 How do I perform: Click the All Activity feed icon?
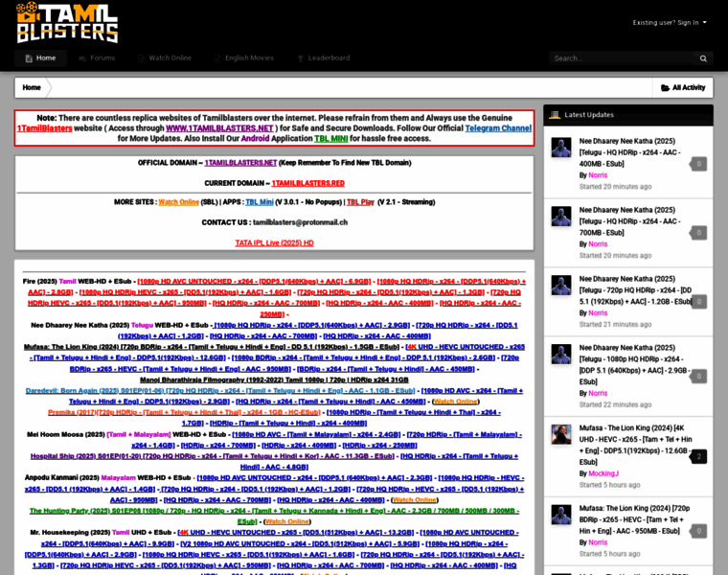[665, 87]
